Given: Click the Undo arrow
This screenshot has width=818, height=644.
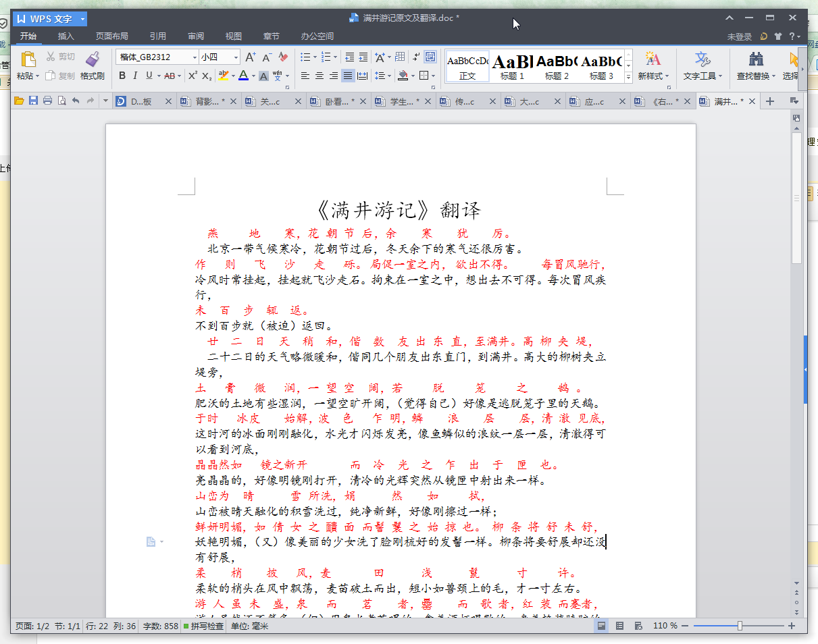Looking at the screenshot, I should point(76,101).
